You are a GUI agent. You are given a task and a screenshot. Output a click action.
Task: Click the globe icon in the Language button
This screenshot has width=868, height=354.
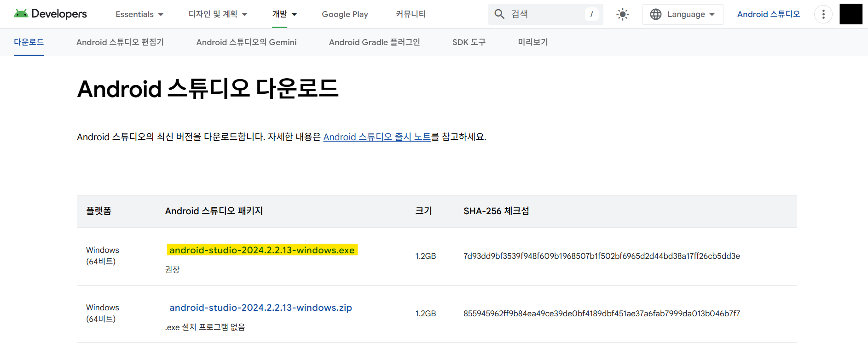(x=656, y=14)
